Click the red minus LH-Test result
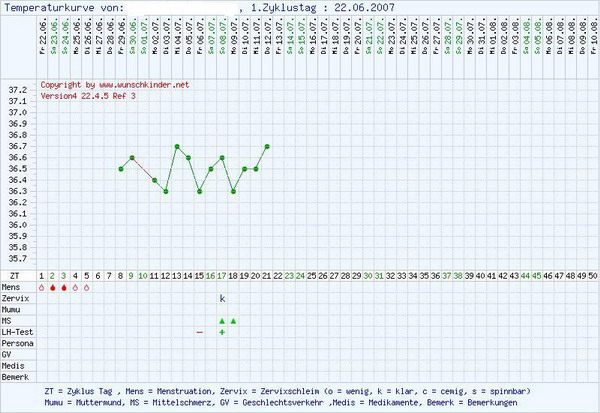Image resolution: width=600 pixels, height=413 pixels. (x=200, y=332)
